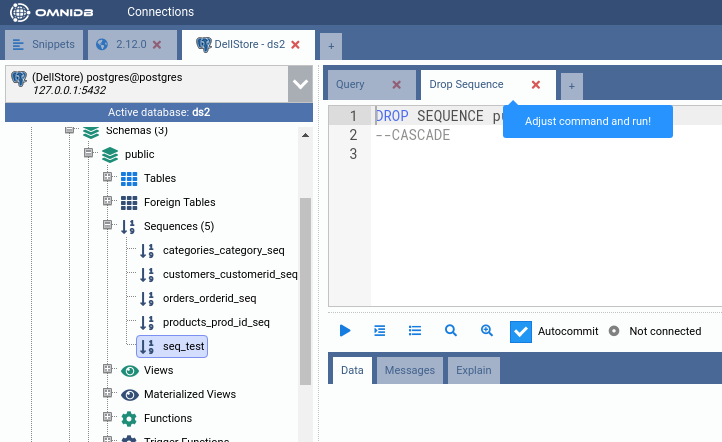Click the green Views eye icon
This screenshot has height=442, width=722.
(x=130, y=371)
